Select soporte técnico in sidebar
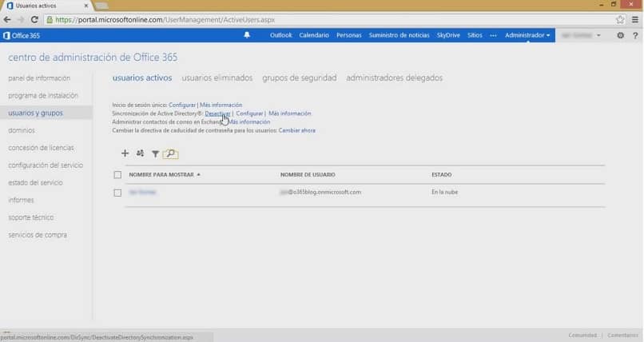Viewport: 644px width, 342px height. pos(30,217)
